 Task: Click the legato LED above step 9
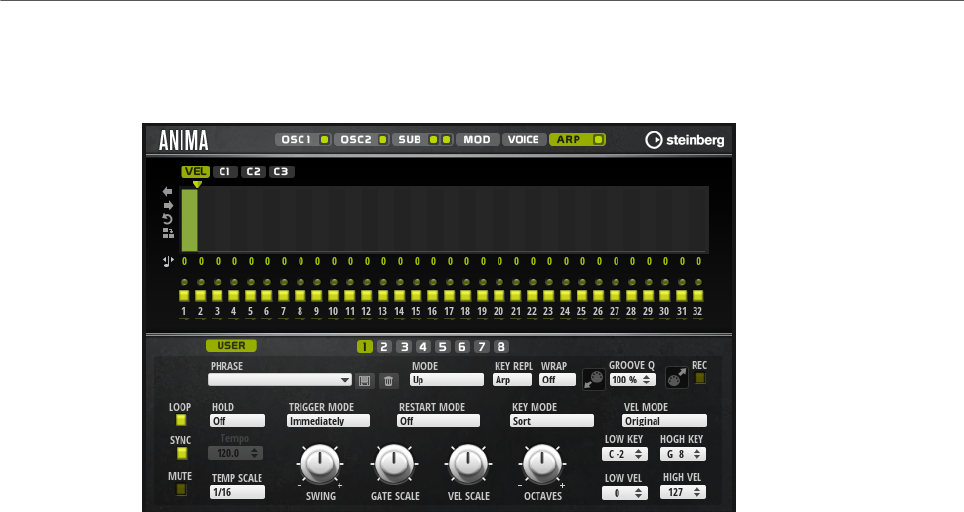tap(317, 282)
